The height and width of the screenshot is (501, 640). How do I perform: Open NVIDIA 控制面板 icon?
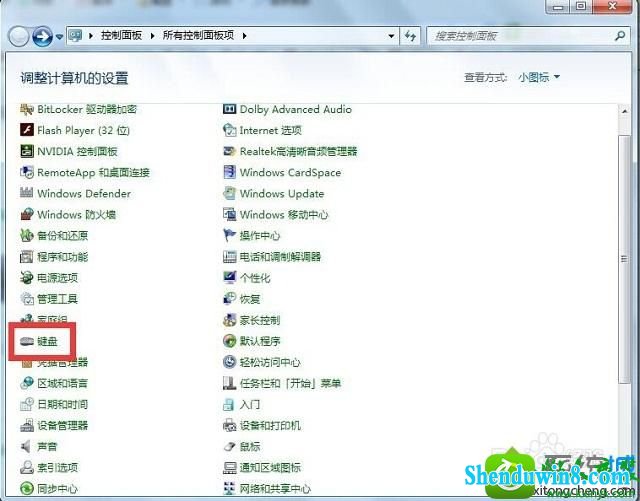[27, 151]
